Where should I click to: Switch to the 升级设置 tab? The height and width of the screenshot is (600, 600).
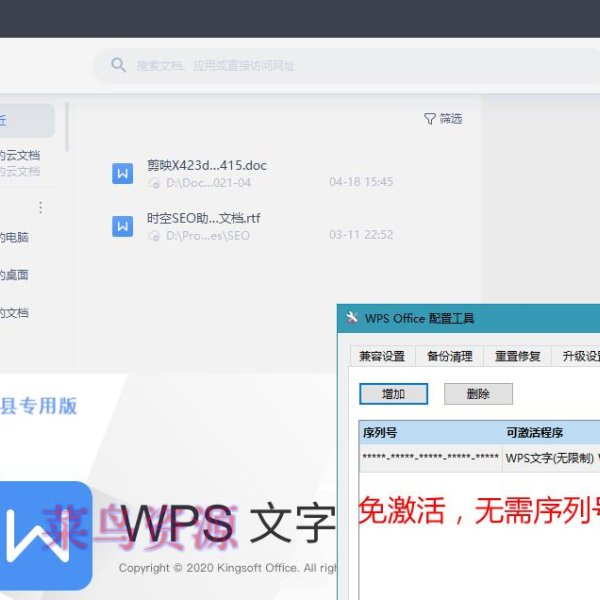576,356
